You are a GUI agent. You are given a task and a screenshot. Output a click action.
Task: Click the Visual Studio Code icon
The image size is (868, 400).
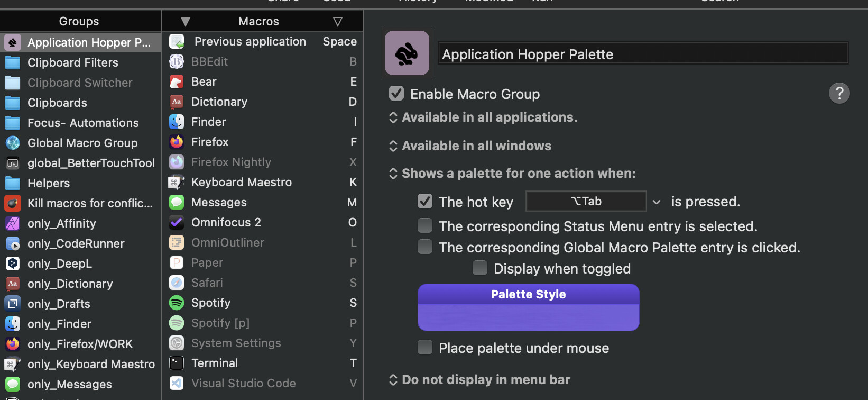177,383
